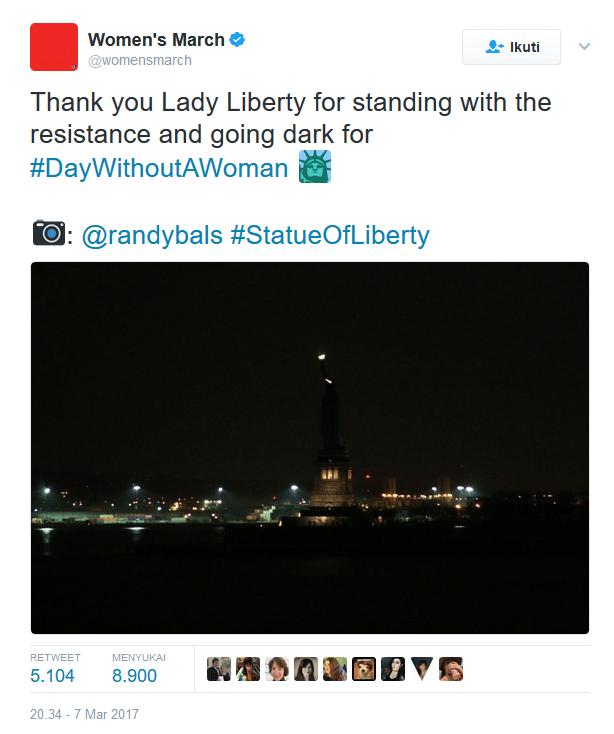Open the third liker avatar
Image resolution: width=614 pixels, height=734 pixels.
point(277,669)
